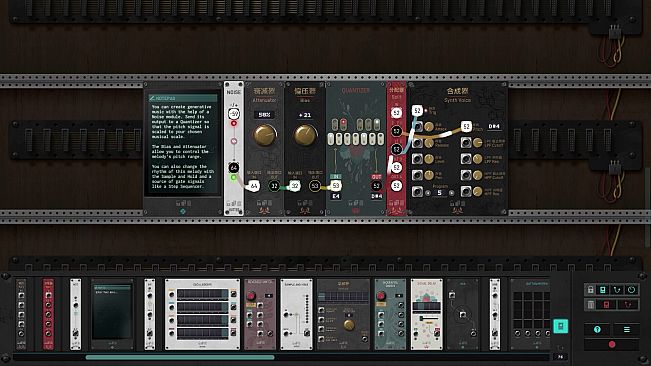
Task: Click the Attenuator OUT jack showing 32
Action: (x=274, y=186)
